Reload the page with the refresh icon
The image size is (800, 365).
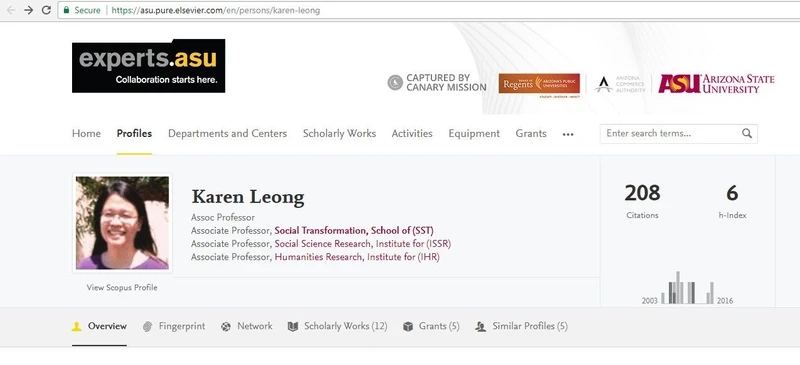click(x=46, y=10)
